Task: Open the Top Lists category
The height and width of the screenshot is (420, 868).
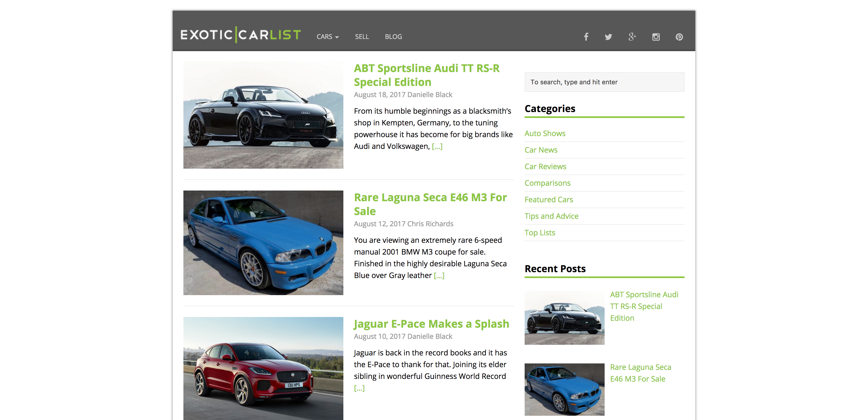Action: point(540,233)
